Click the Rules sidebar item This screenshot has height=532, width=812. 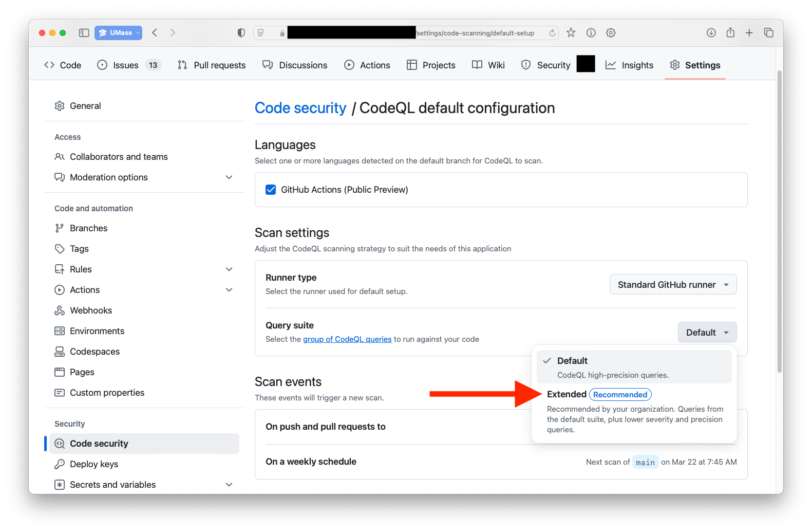(x=144, y=269)
